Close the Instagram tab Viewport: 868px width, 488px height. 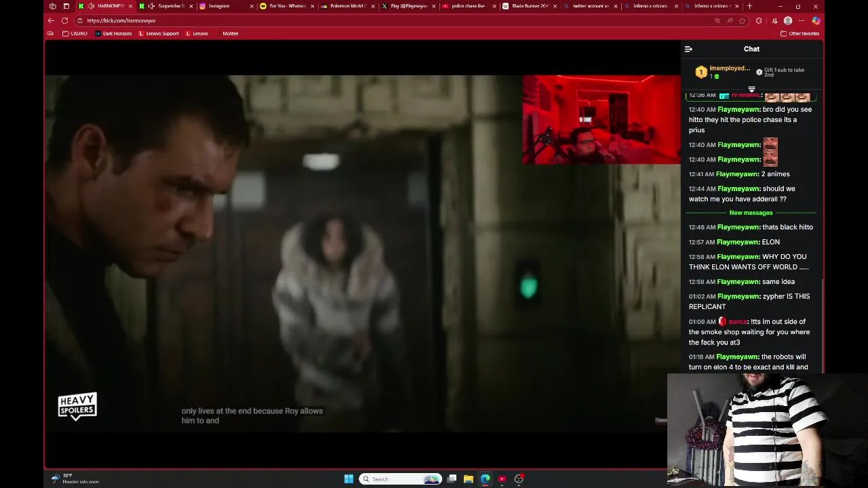pyautogui.click(x=252, y=6)
